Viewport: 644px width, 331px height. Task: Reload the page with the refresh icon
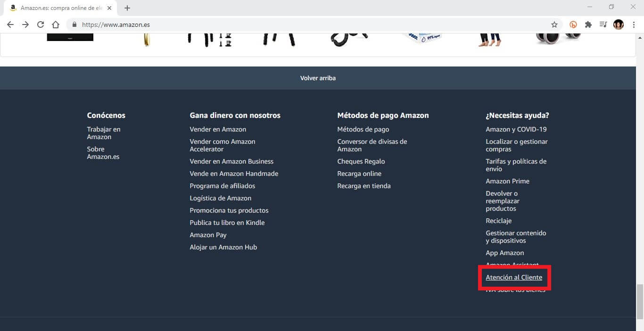coord(41,25)
